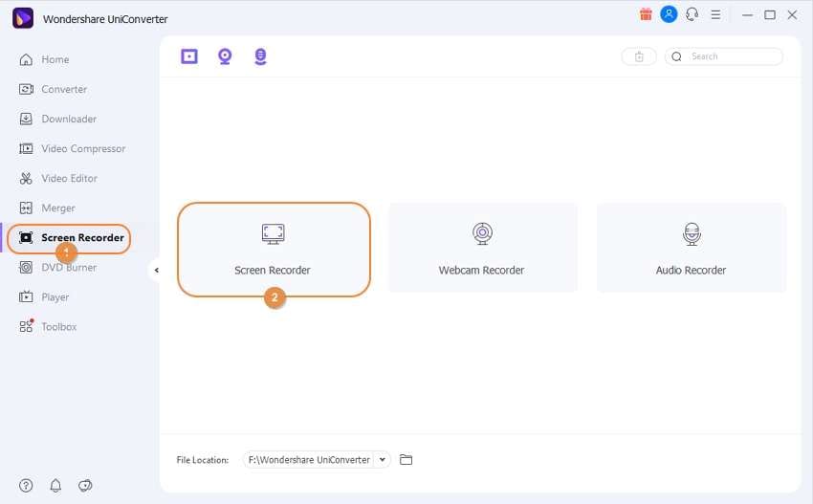Click the webcam tab icon at top
The height and width of the screenshot is (504, 813).
click(x=225, y=56)
